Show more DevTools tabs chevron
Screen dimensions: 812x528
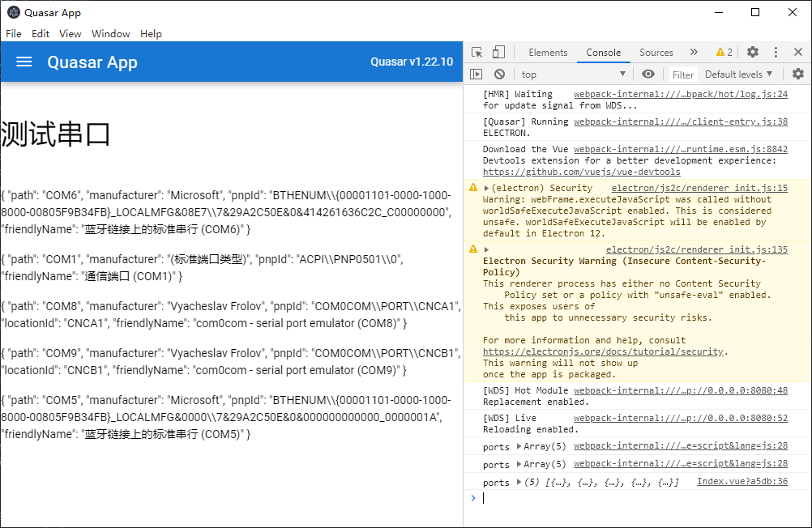[694, 52]
